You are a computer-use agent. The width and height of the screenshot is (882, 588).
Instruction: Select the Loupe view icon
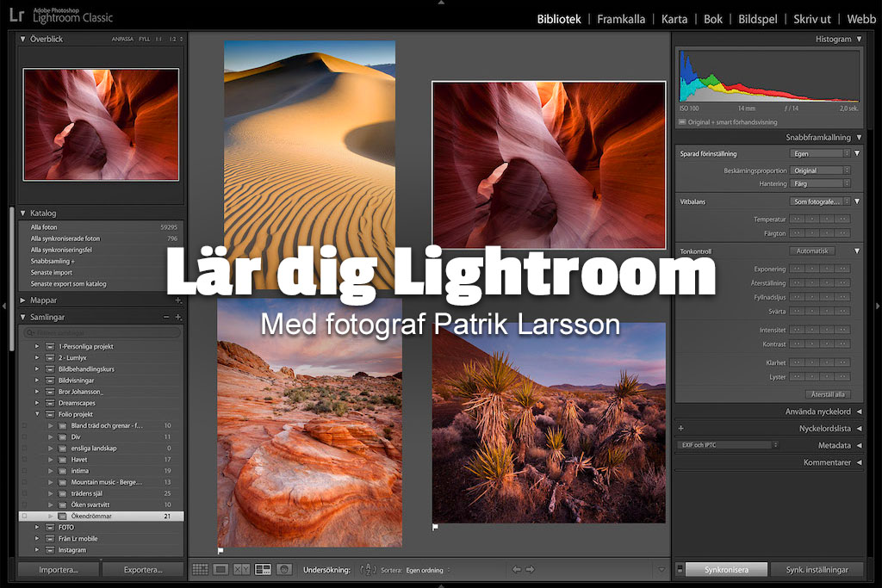click(220, 569)
